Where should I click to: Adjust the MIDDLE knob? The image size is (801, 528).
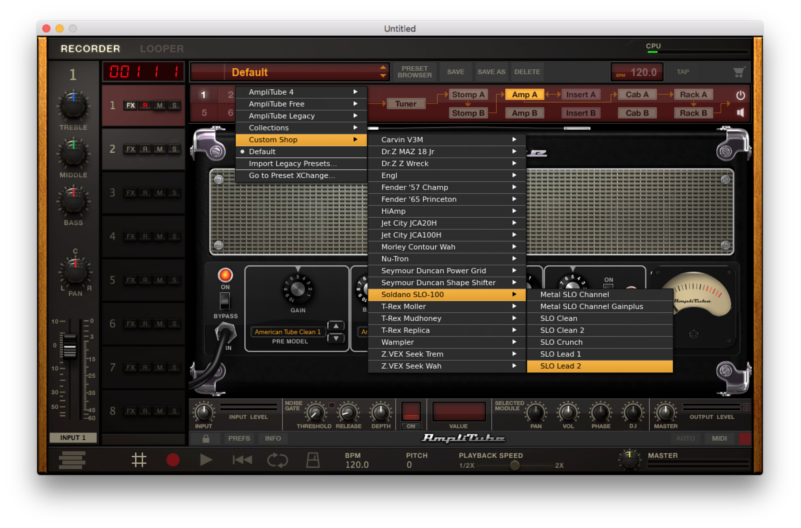pyautogui.click(x=74, y=153)
